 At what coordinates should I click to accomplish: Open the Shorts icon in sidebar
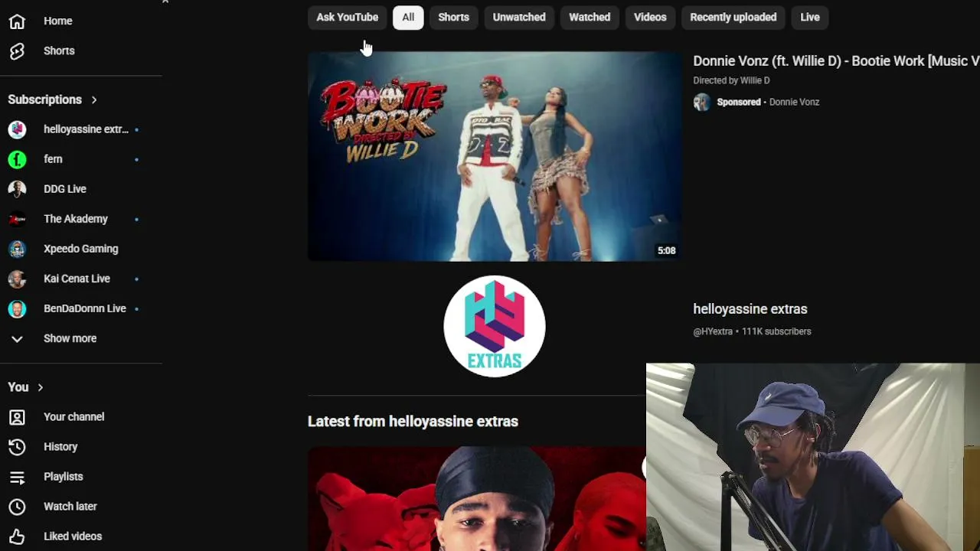point(17,51)
